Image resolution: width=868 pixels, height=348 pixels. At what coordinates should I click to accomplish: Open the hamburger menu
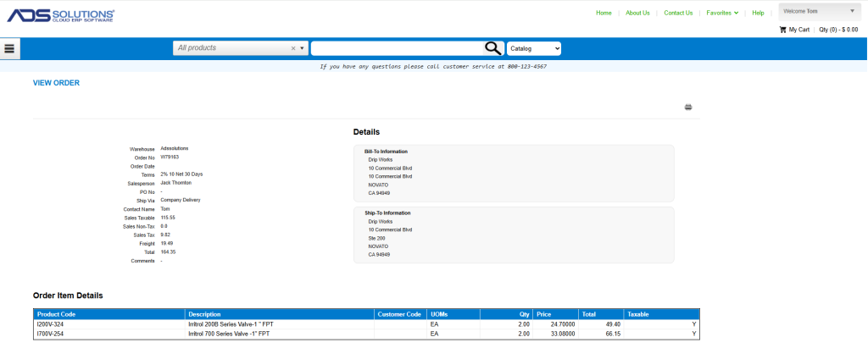(x=9, y=49)
